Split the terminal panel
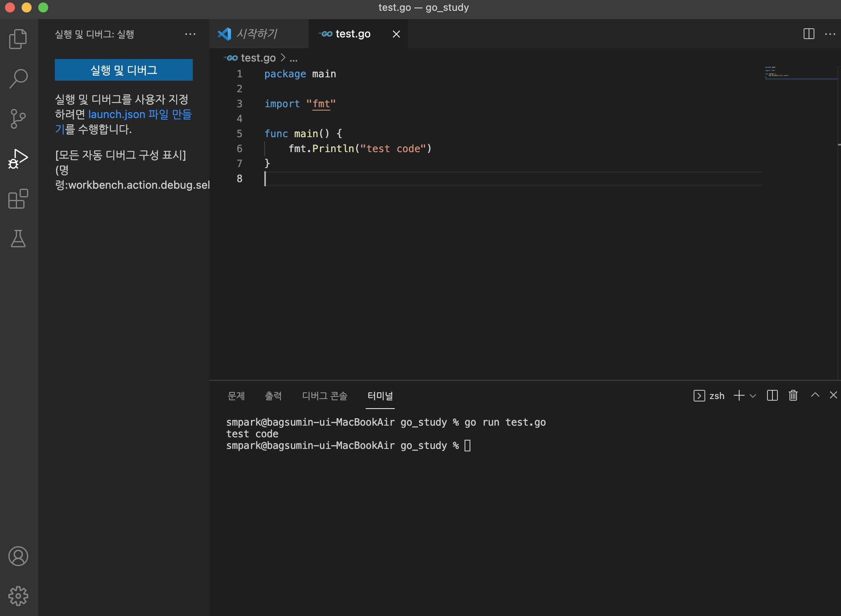 (x=772, y=395)
